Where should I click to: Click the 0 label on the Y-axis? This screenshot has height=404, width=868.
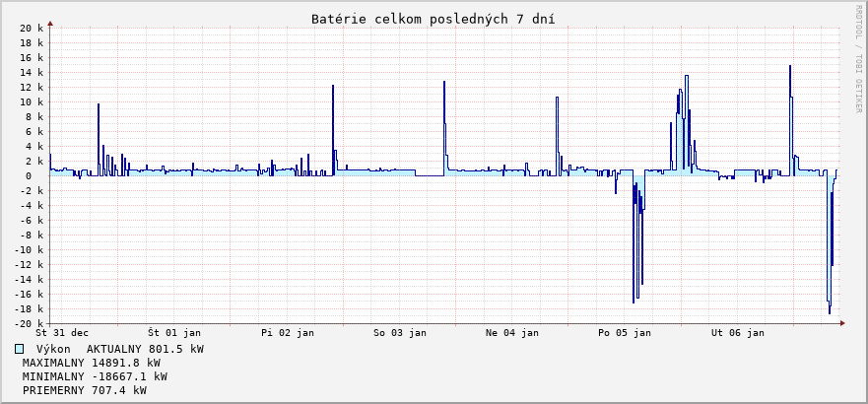(39, 176)
